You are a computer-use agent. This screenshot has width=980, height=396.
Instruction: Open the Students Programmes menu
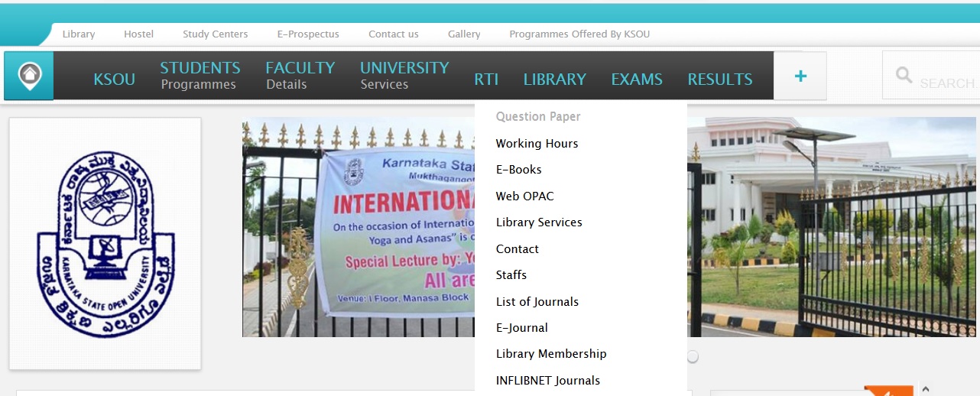(200, 76)
